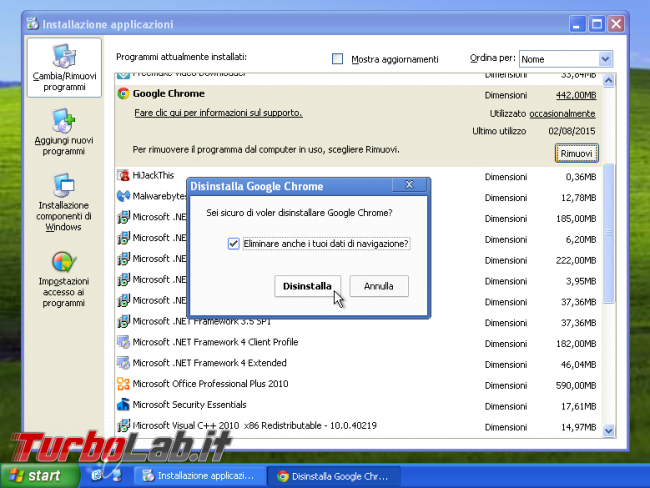Click Chrome icon on taskbar button
This screenshot has width=650, height=488.
point(283,476)
